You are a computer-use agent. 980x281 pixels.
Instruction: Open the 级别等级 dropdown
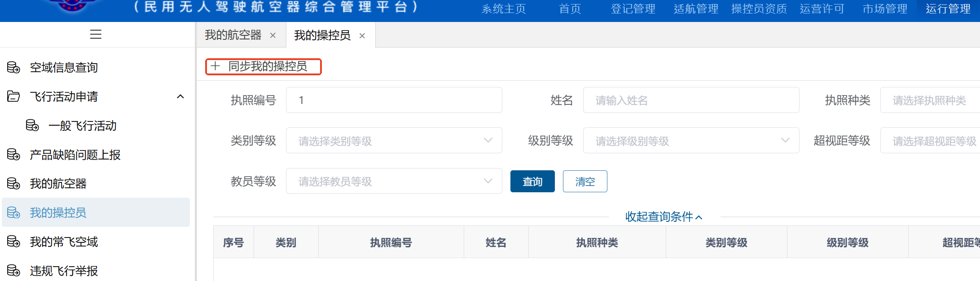point(691,141)
